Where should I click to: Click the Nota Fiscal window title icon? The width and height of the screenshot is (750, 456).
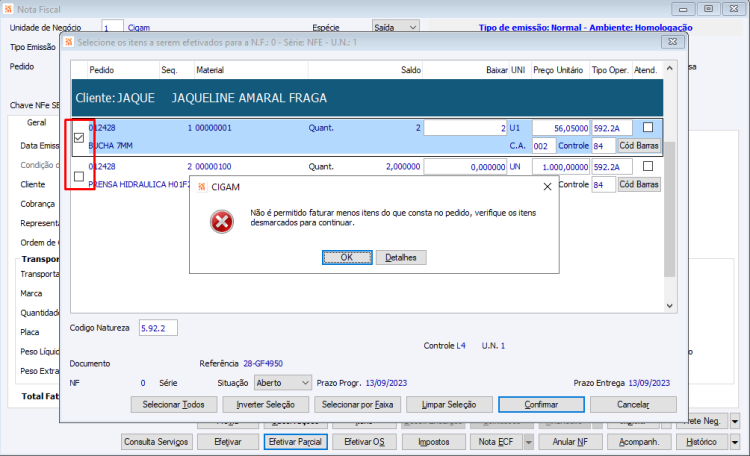click(x=8, y=9)
